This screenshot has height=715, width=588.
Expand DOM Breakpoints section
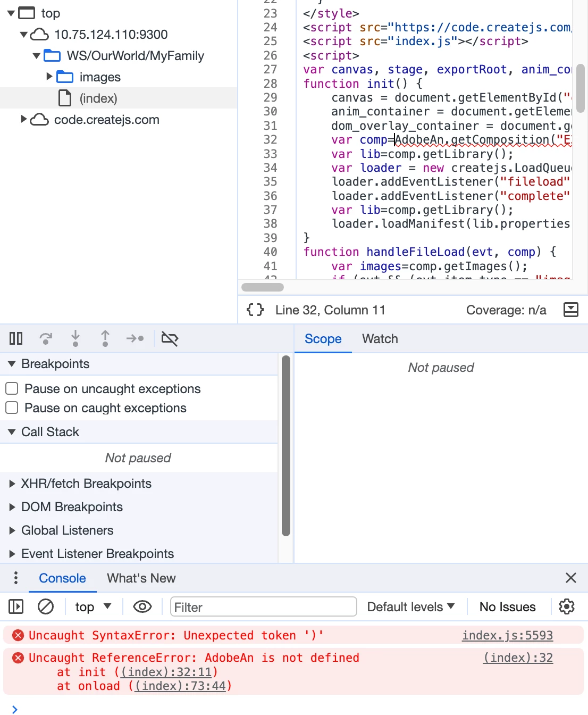12,507
